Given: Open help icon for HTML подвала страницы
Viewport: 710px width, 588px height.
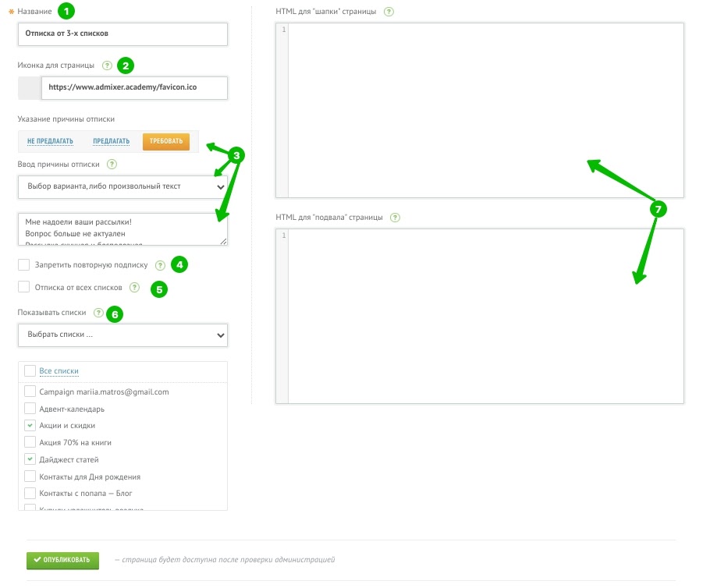Looking at the screenshot, I should coord(396,218).
